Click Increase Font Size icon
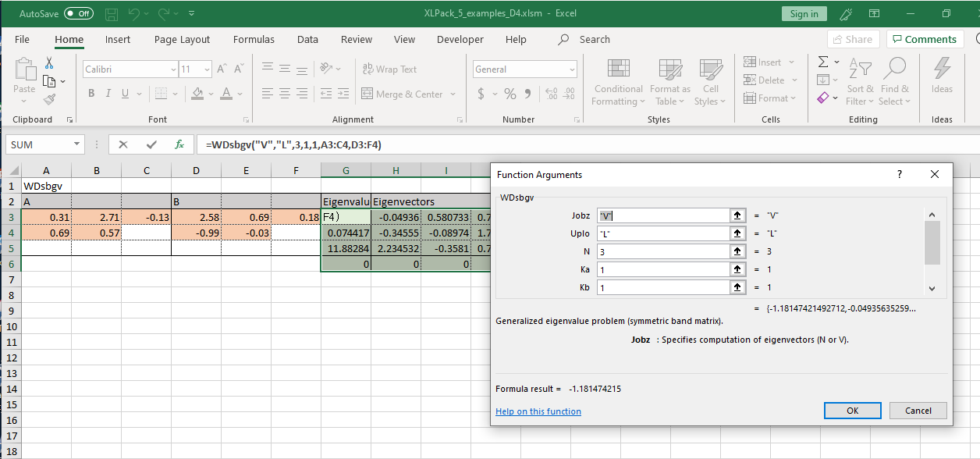 click(222, 69)
